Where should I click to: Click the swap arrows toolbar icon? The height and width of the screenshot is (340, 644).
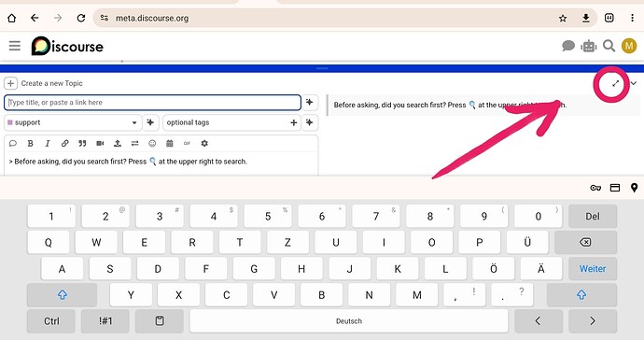point(134,144)
